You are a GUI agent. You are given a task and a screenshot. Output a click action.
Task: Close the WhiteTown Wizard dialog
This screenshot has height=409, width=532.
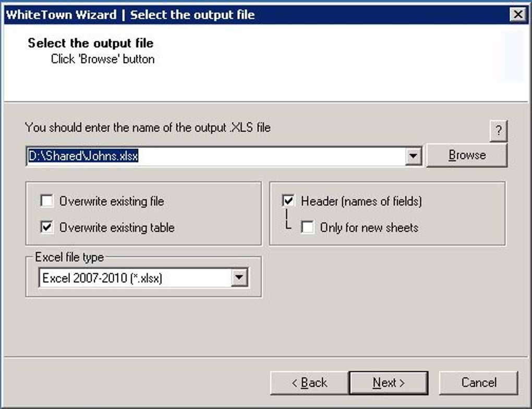click(x=518, y=14)
